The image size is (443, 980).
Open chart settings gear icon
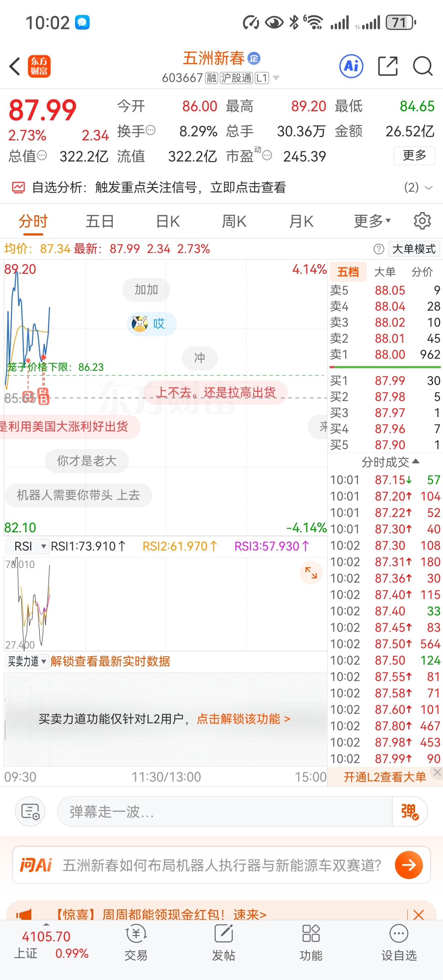pos(422,221)
